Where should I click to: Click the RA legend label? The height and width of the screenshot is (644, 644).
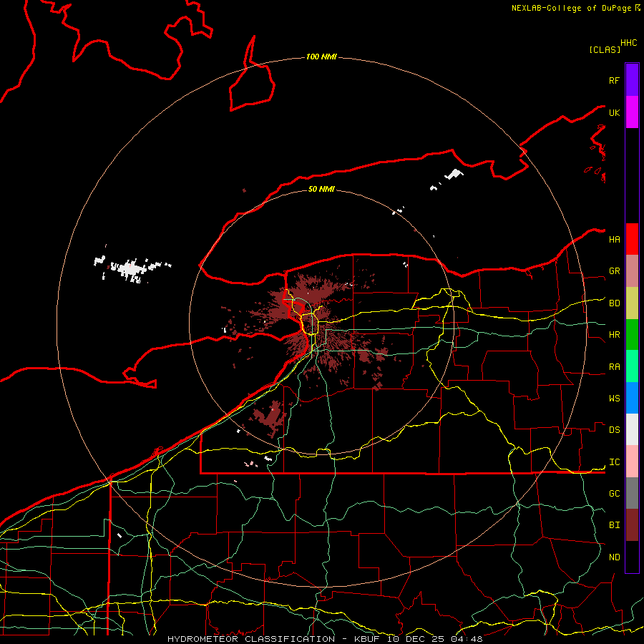coord(614,367)
